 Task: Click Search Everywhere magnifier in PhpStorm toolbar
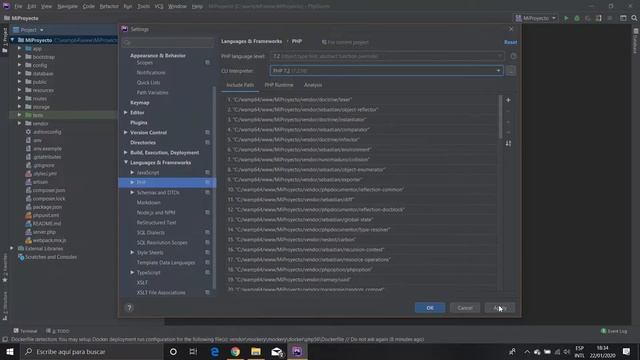[634, 18]
